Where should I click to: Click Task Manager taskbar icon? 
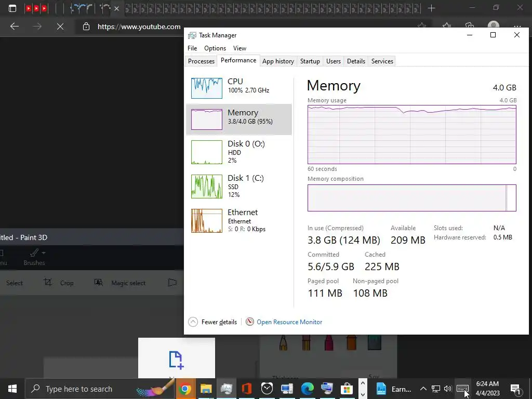(227, 389)
